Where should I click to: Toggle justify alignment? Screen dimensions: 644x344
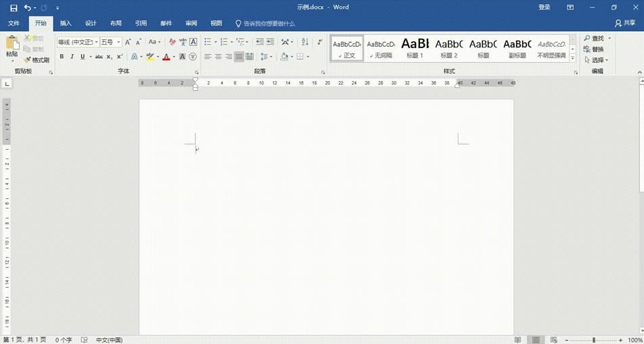239,57
